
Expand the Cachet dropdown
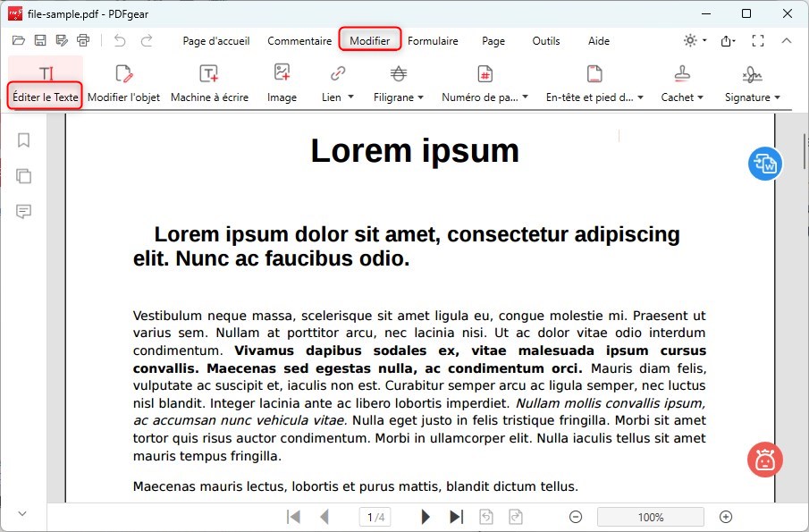[682, 97]
